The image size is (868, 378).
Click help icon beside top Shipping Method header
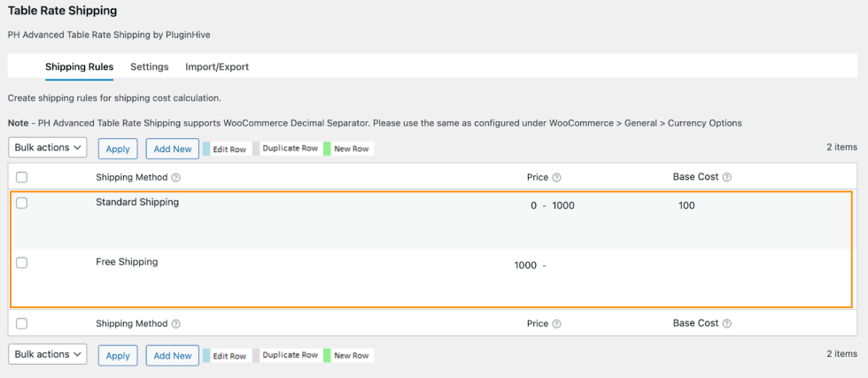[x=176, y=178]
